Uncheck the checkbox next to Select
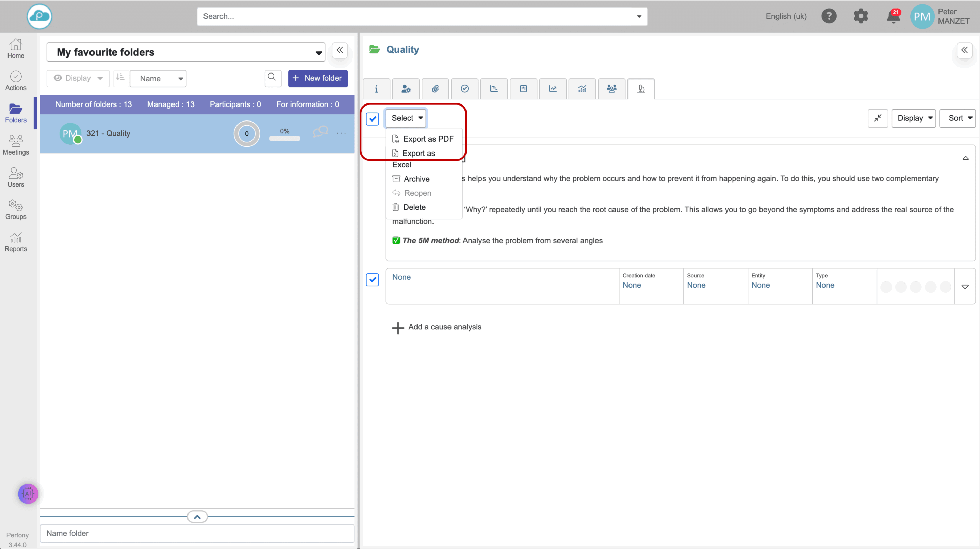The image size is (980, 549). tap(373, 119)
